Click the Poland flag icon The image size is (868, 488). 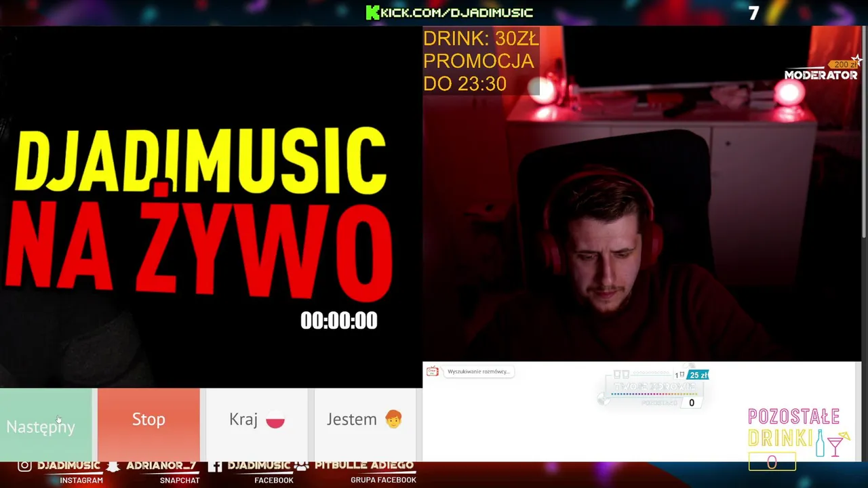[275, 420]
